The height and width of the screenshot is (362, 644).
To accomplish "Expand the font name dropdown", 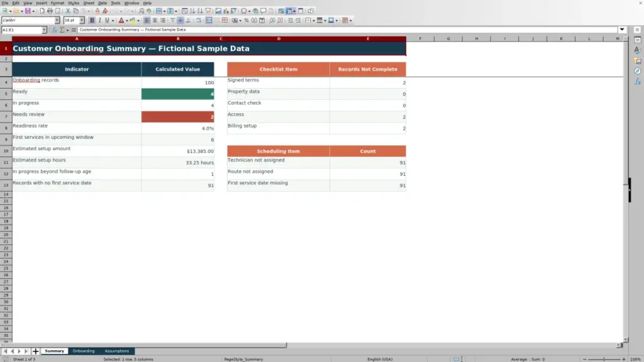I will pyautogui.click(x=57, y=20).
